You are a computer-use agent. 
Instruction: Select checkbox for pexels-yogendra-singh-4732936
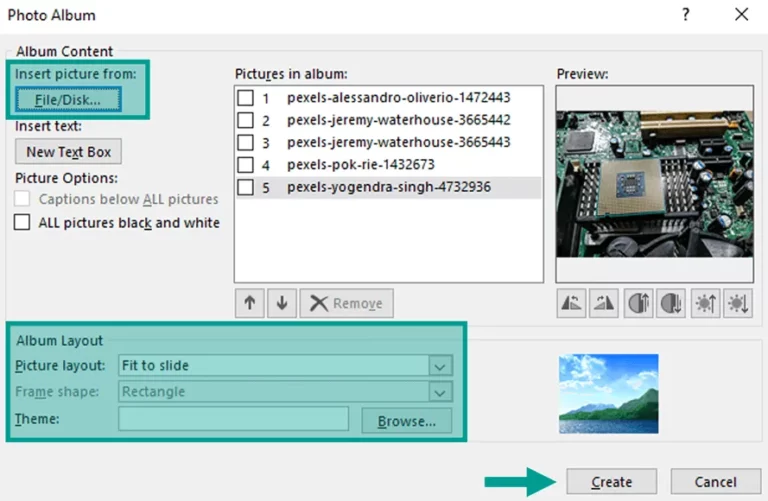[x=245, y=187]
